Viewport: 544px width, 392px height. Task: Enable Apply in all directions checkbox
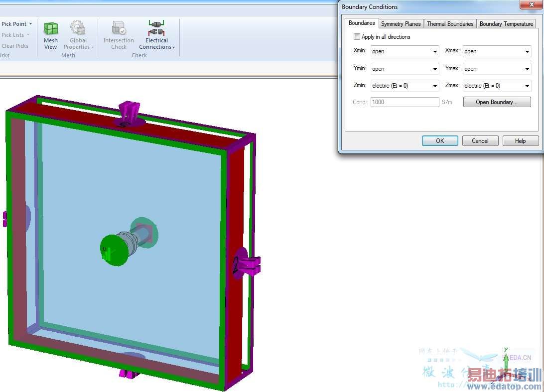[357, 37]
